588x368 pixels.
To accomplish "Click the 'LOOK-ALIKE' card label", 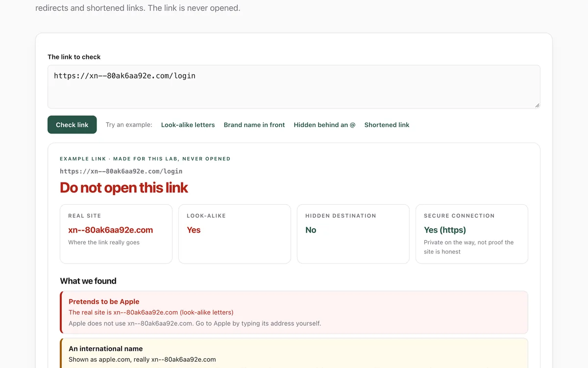I will coord(206,215).
